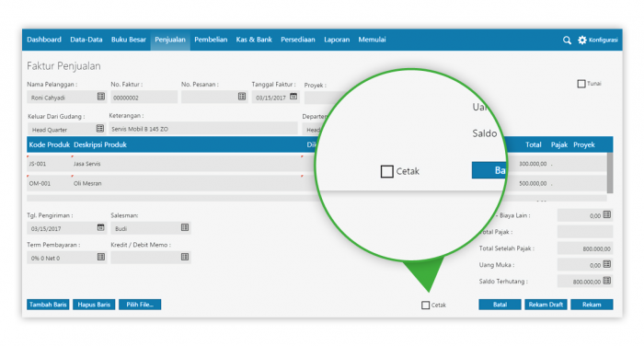Select cell JS-001 in product table
644x346 pixels.
pos(49,164)
